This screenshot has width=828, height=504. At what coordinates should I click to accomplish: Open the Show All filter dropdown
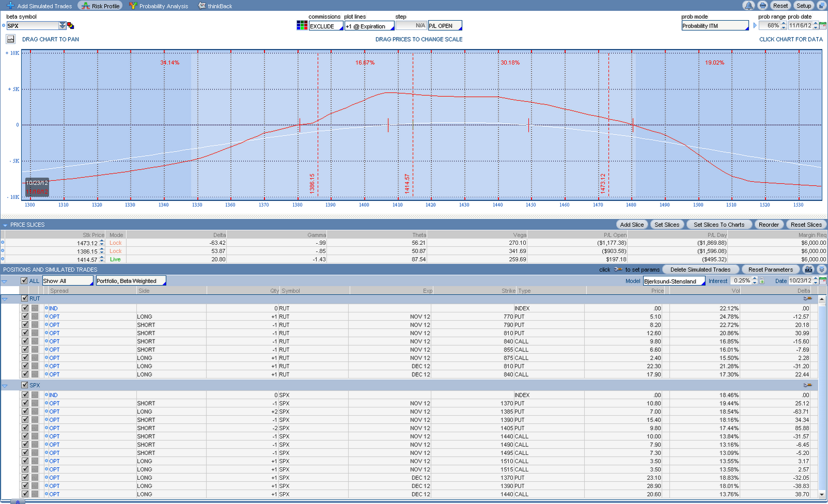pos(68,280)
